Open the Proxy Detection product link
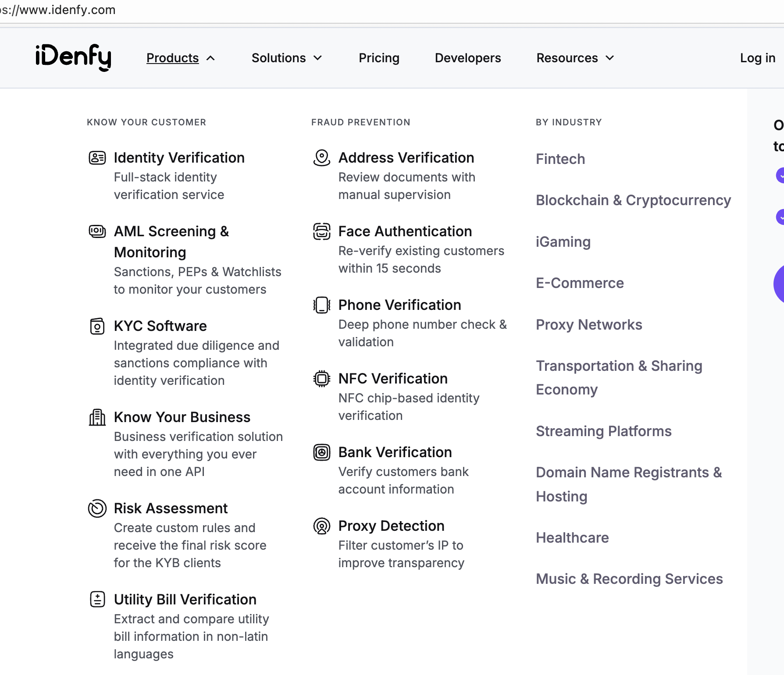Screen dimensions: 784x675 [391, 526]
